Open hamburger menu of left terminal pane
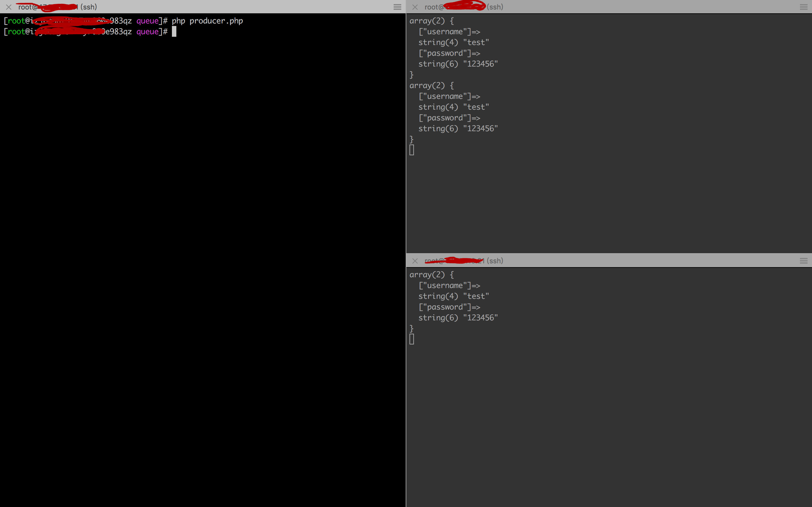This screenshot has width=812, height=507. (x=397, y=7)
